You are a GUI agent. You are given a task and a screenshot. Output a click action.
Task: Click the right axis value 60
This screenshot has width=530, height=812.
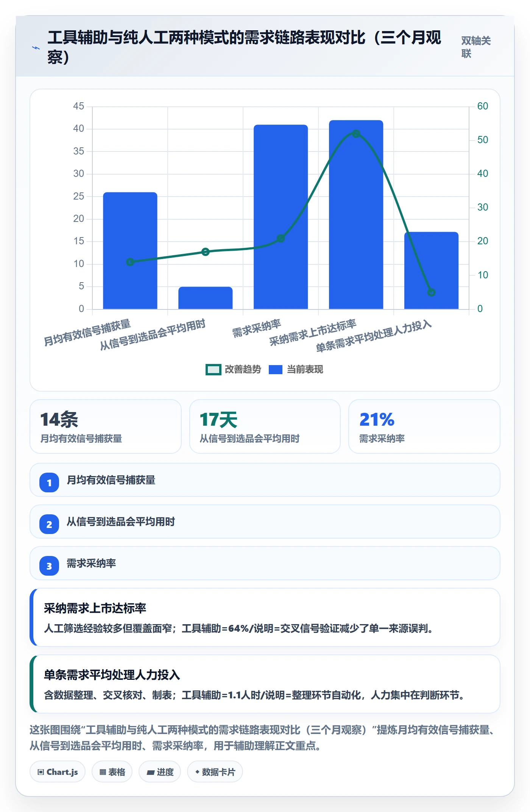pos(482,106)
